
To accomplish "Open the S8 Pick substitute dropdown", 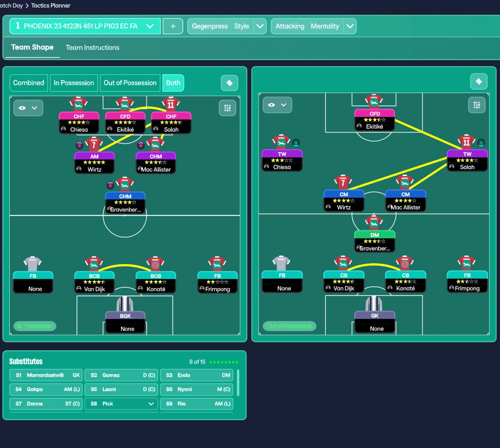I will 121,404.
